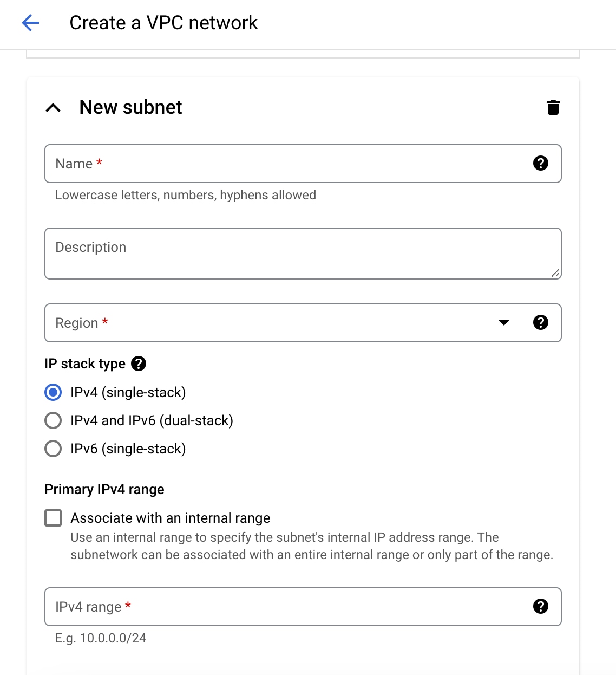Grab the Description resize handle corner

tap(555, 274)
